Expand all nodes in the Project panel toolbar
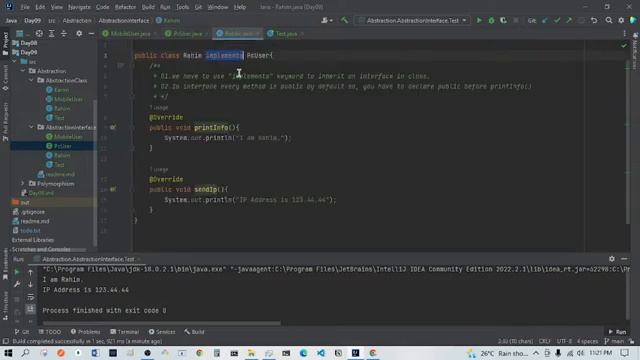 pyautogui.click(x=51, y=33)
